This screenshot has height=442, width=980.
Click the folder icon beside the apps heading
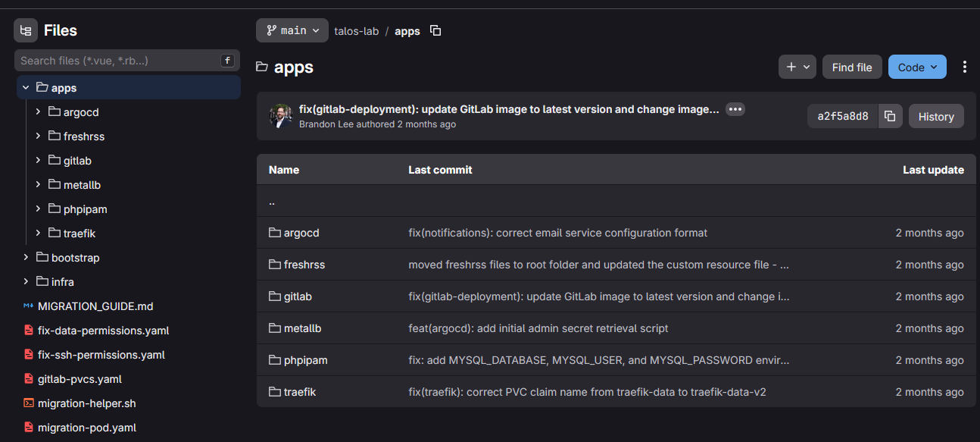click(x=262, y=67)
